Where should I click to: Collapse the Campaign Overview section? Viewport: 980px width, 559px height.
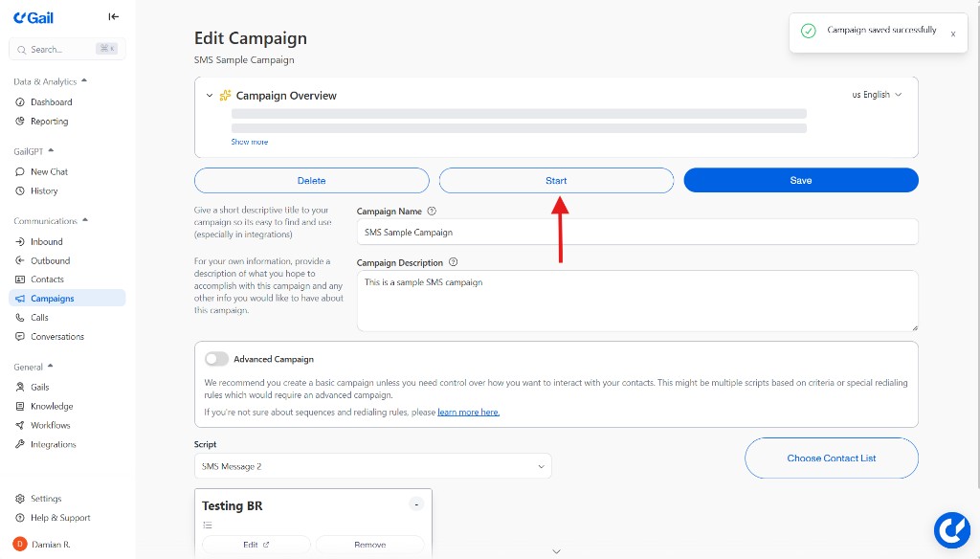click(x=209, y=96)
